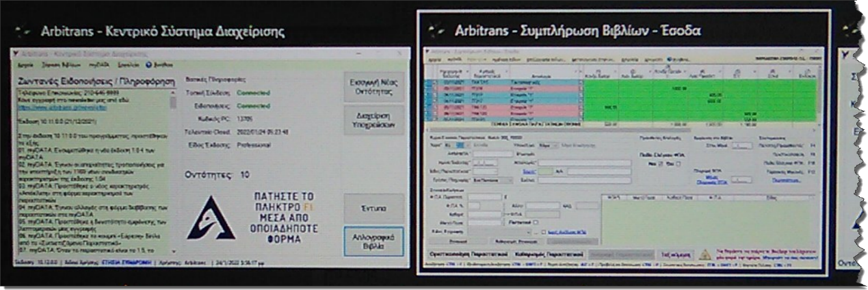Click the Έντυπα button
The image size is (868, 290).
click(374, 207)
